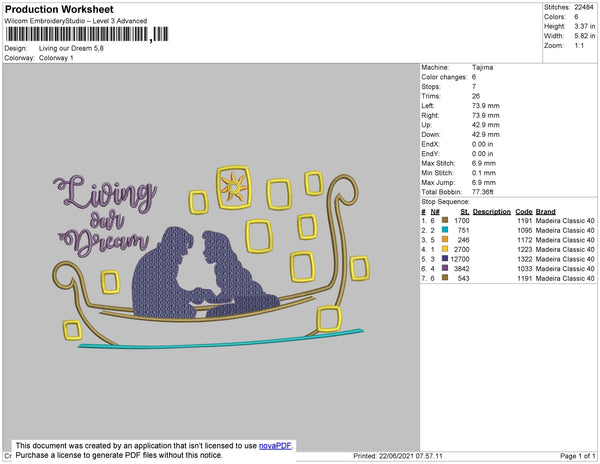600x464 pixels.
Task: Click the 'Description' column header
Action: (492, 212)
